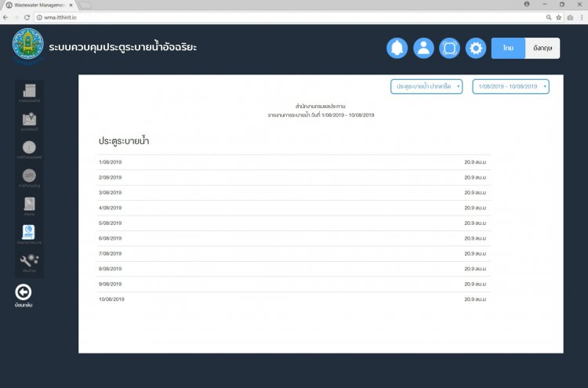Select the Wastewater Management browser tab
Image resolution: width=588 pixels, height=388 pixels.
39,5
